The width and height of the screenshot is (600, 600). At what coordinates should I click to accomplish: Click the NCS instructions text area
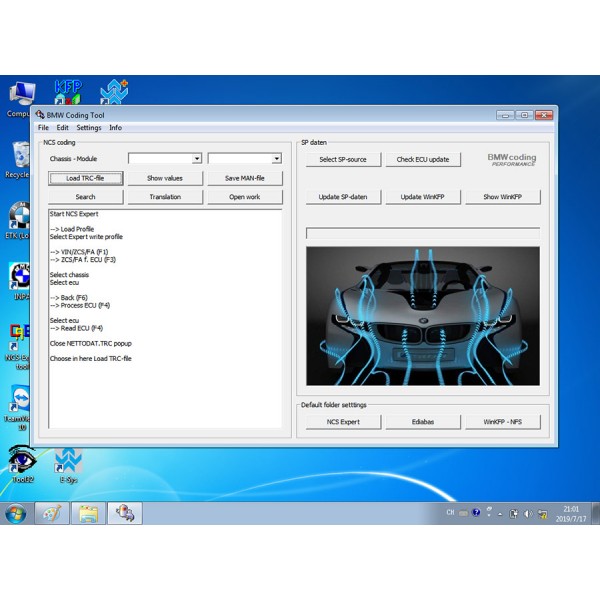pos(165,319)
